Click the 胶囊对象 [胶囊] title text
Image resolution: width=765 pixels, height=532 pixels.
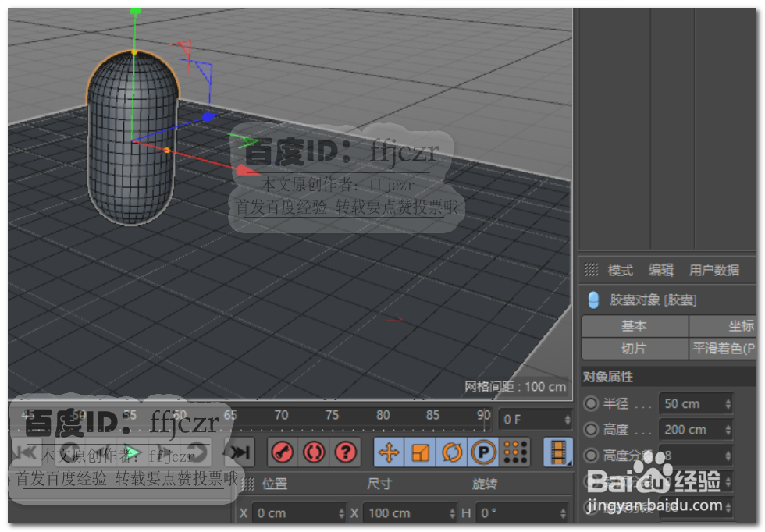pyautogui.click(x=653, y=300)
